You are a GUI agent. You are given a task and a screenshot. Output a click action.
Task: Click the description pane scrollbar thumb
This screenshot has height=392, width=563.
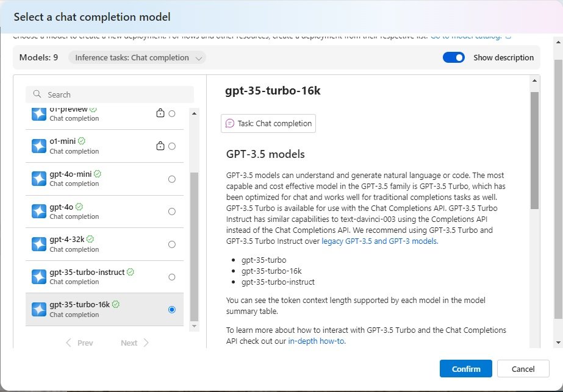(534, 151)
